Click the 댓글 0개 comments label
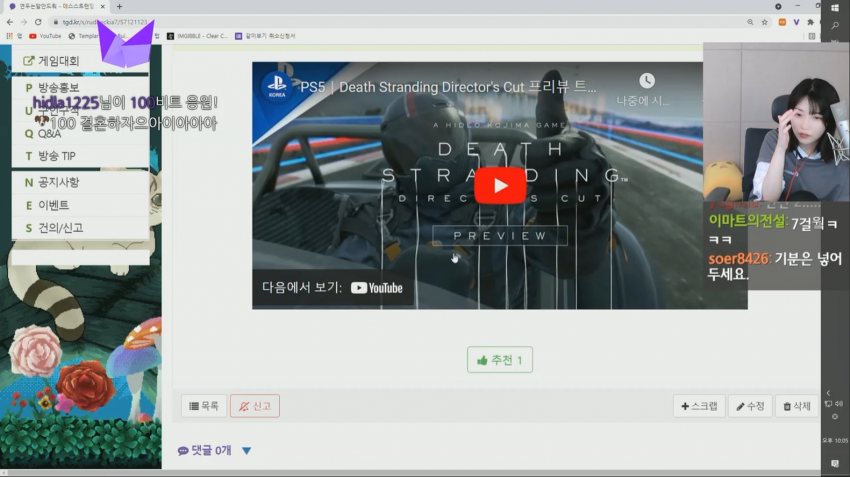Viewport: 850px width, 477px height. coord(205,450)
